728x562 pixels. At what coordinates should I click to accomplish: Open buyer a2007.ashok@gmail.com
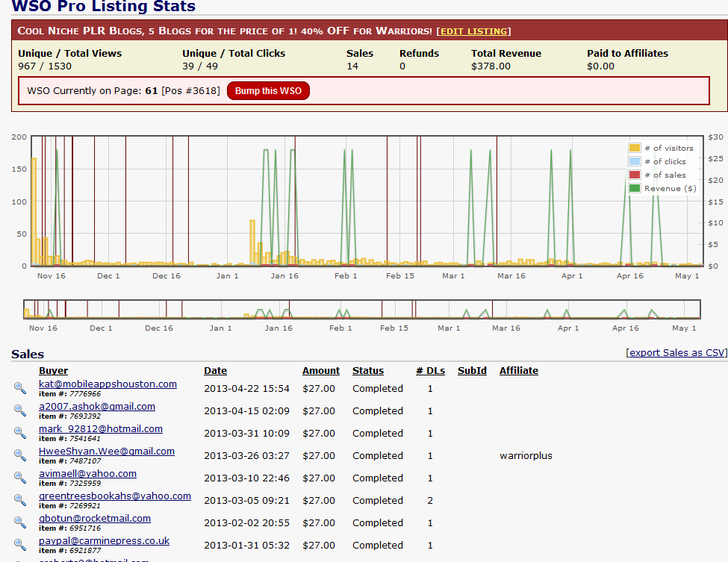click(97, 407)
